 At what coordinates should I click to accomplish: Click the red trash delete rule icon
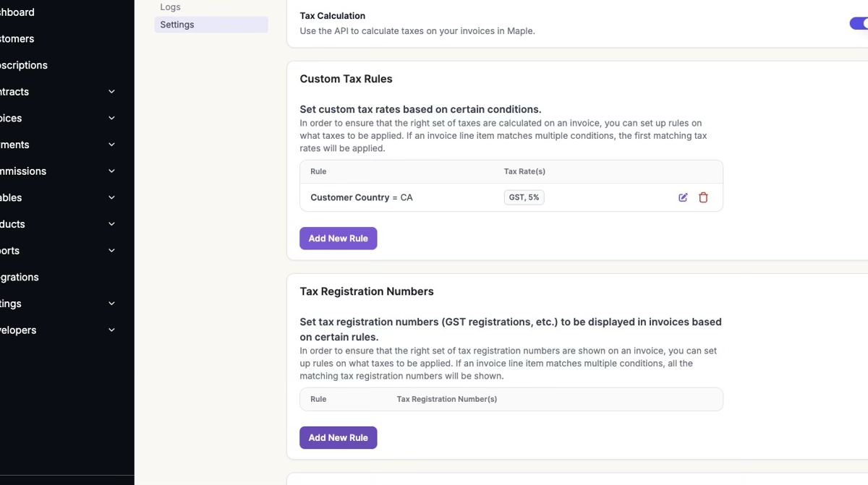(703, 197)
